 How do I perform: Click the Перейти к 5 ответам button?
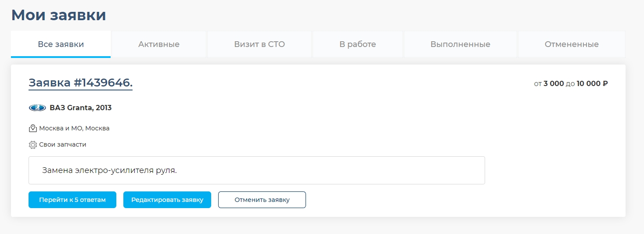click(x=72, y=200)
